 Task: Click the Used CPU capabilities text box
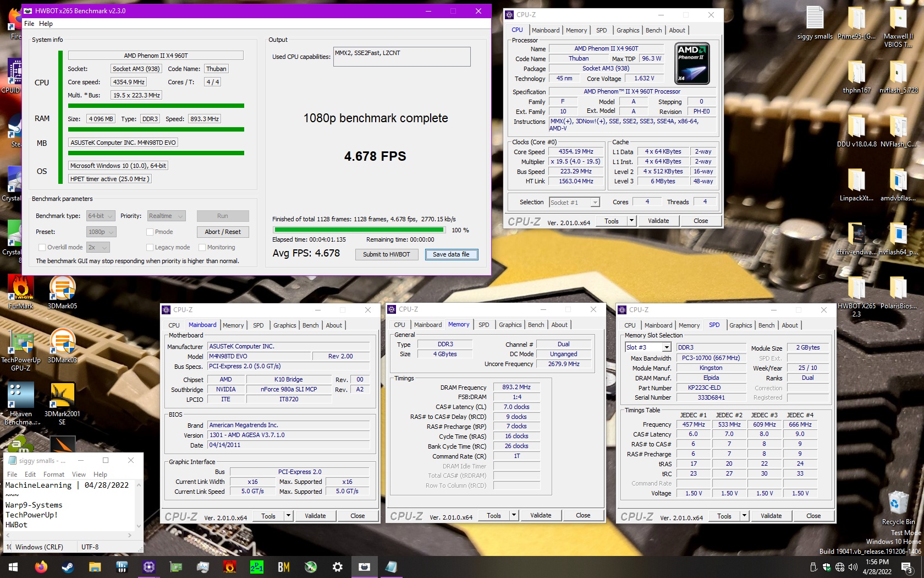tap(402, 57)
